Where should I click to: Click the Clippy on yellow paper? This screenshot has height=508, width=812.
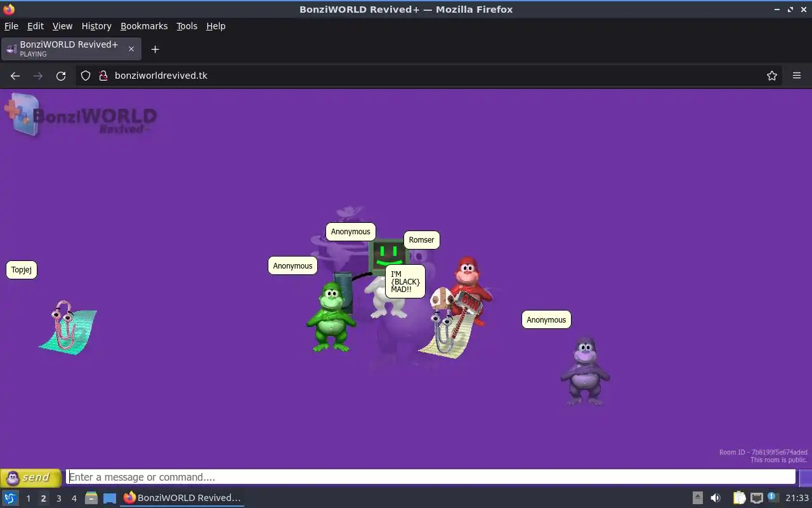click(x=448, y=330)
